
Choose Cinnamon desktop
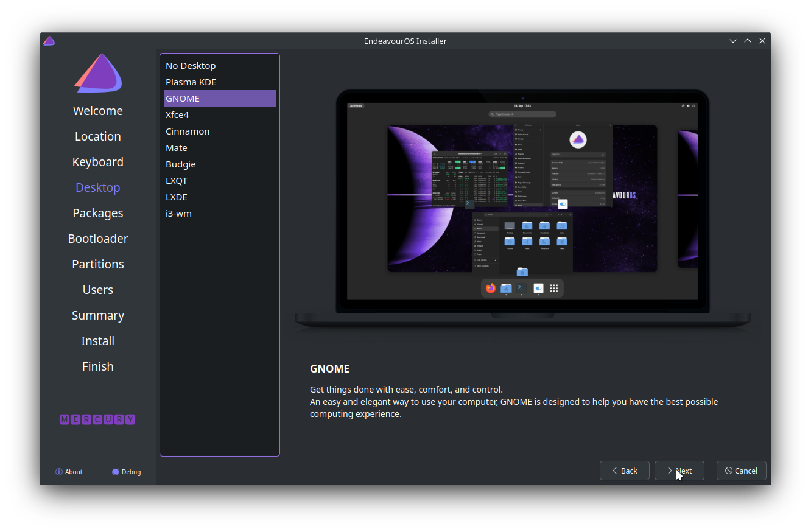point(220,131)
